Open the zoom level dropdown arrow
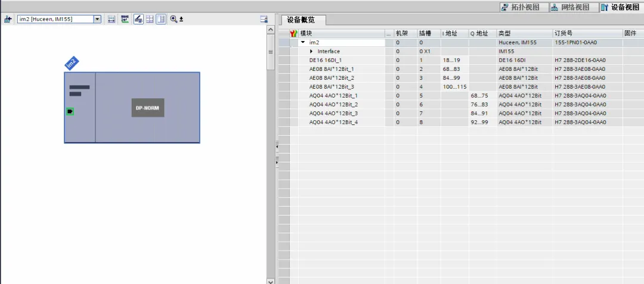 [x=181, y=19]
